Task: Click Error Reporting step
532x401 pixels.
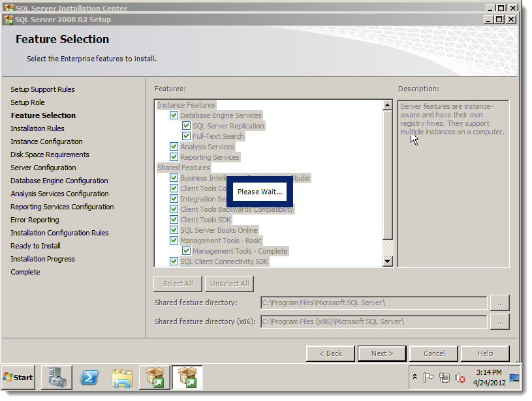Action: click(x=35, y=220)
